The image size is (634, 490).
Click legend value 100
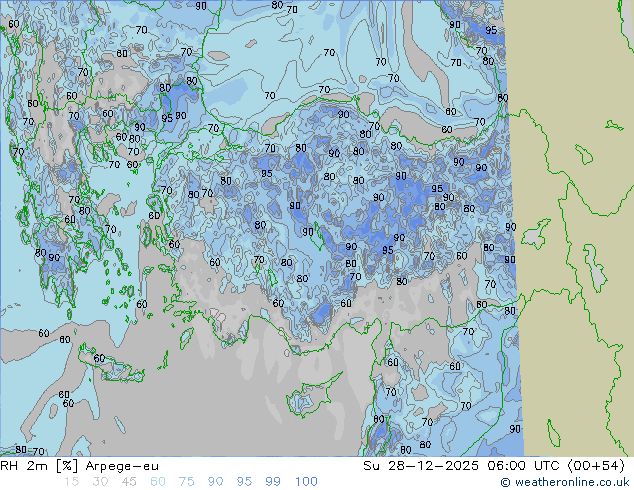pos(306,482)
